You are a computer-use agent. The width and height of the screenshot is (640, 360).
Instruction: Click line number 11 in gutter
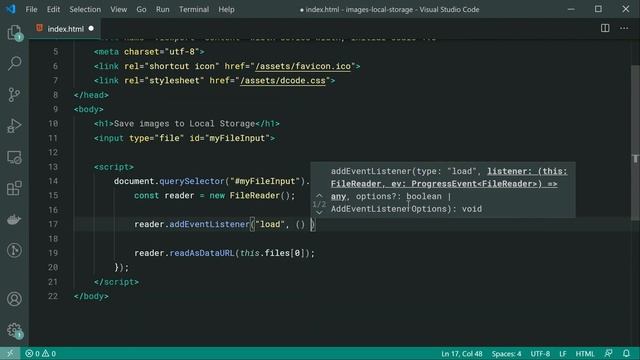[x=53, y=138]
